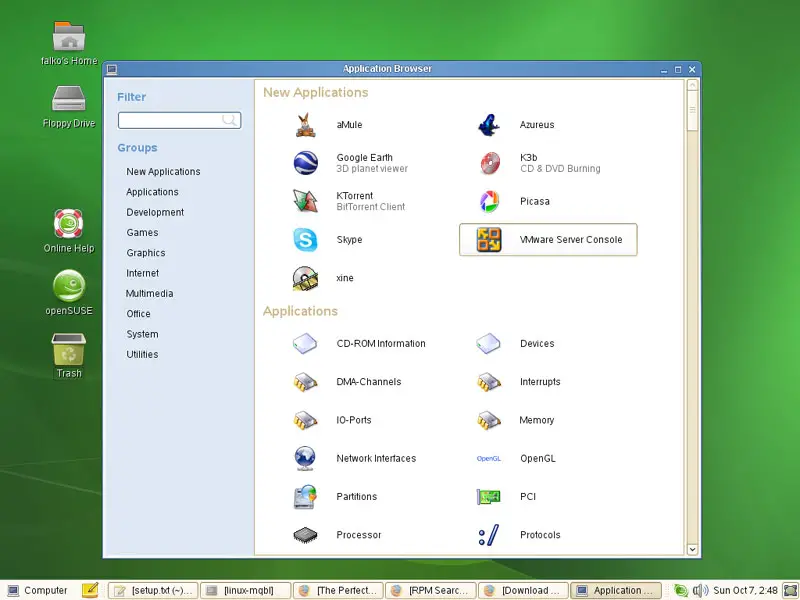Select the Development group
The width and height of the screenshot is (800, 600).
pyautogui.click(x=155, y=212)
